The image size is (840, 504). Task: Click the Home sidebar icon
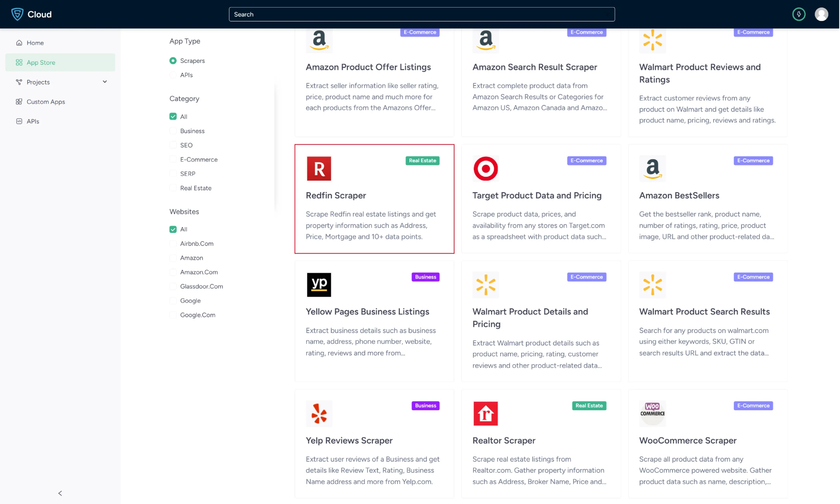coord(19,43)
